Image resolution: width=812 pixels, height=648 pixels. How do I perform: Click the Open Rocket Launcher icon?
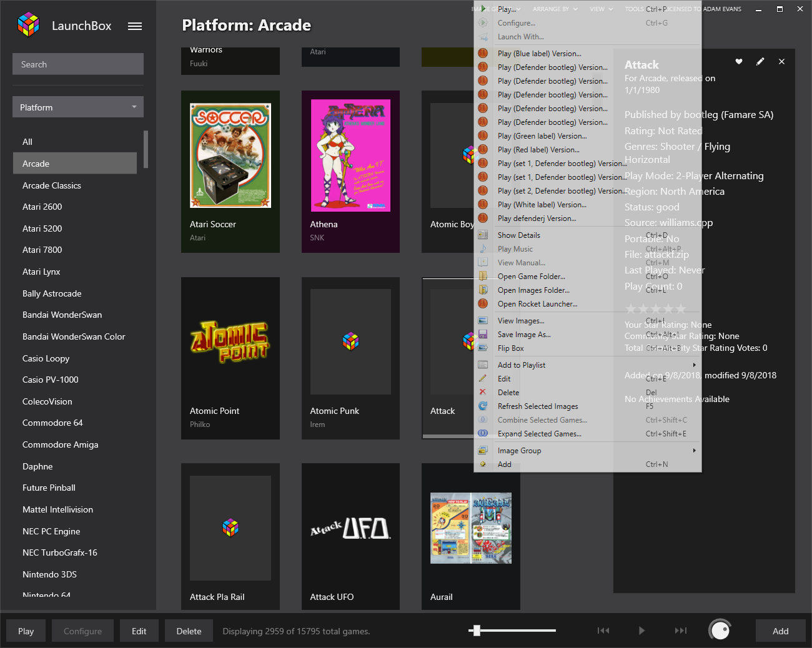click(483, 304)
